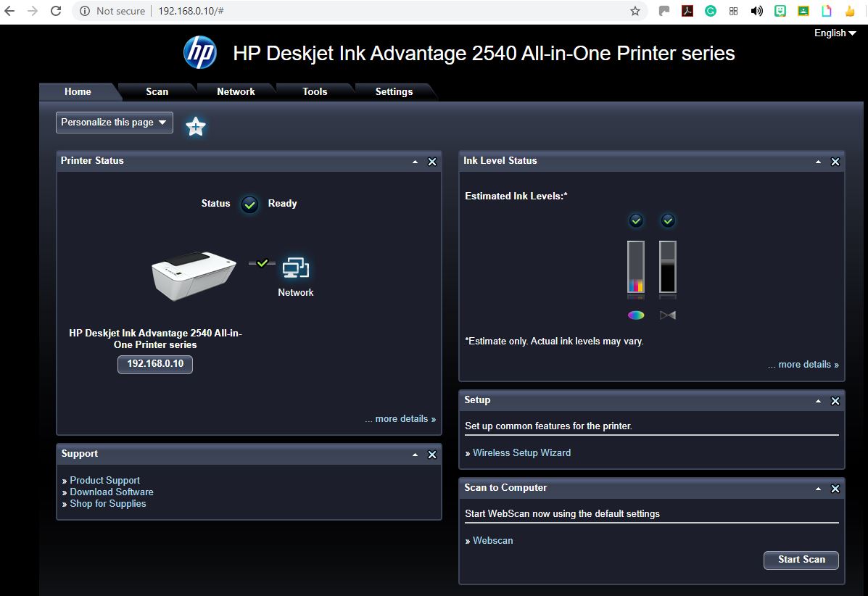The width and height of the screenshot is (868, 596).
Task: Click the black cartridge bowtie icon
Action: (668, 315)
